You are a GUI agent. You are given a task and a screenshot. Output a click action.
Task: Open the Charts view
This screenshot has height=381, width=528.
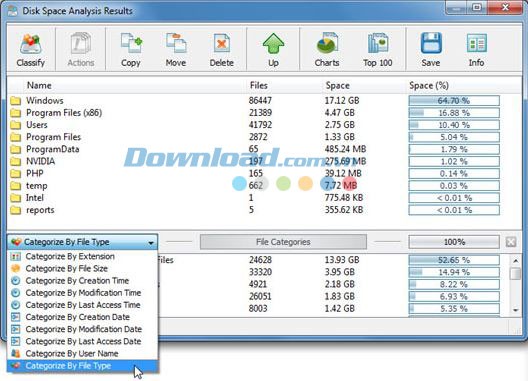pos(327,49)
